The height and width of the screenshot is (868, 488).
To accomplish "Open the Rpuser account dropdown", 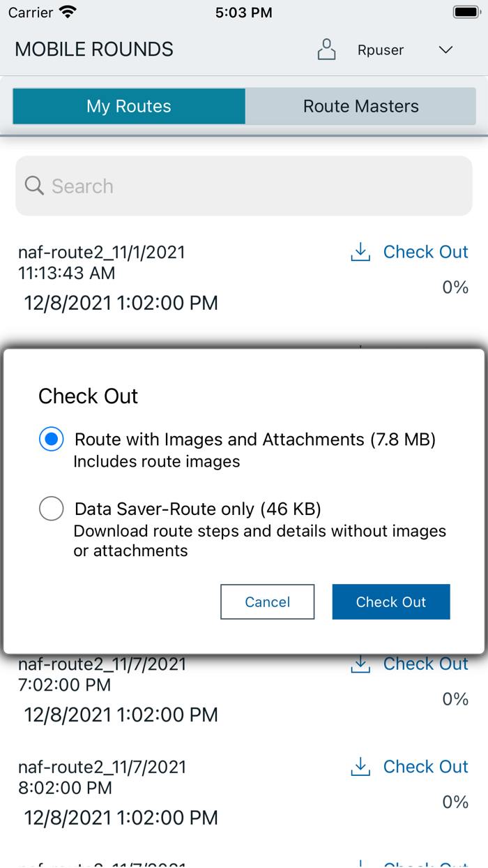I will click(380, 50).
